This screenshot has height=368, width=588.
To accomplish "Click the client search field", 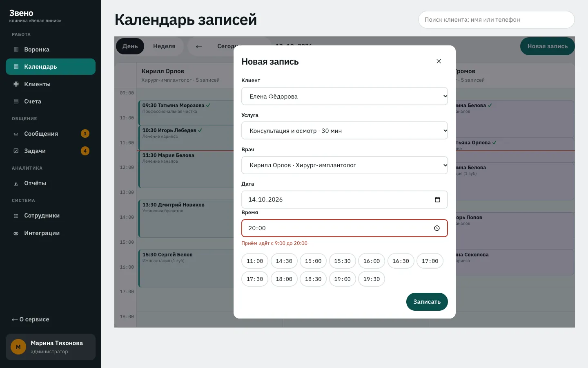I will tap(496, 20).
